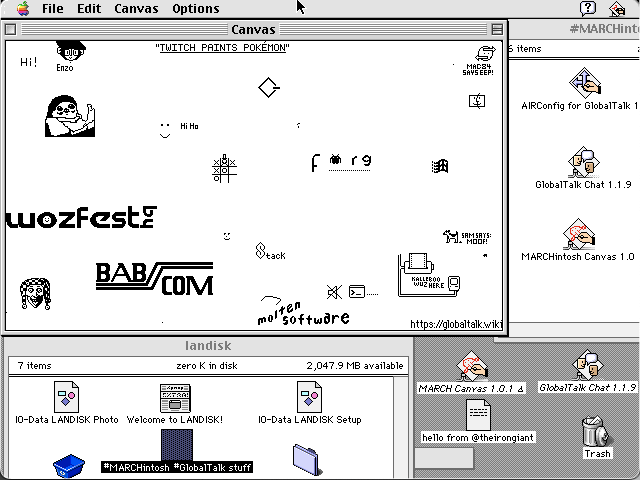Select the IO-Data LANDISK Setup icon
Screen dimensions: 640x480
pos(310,396)
